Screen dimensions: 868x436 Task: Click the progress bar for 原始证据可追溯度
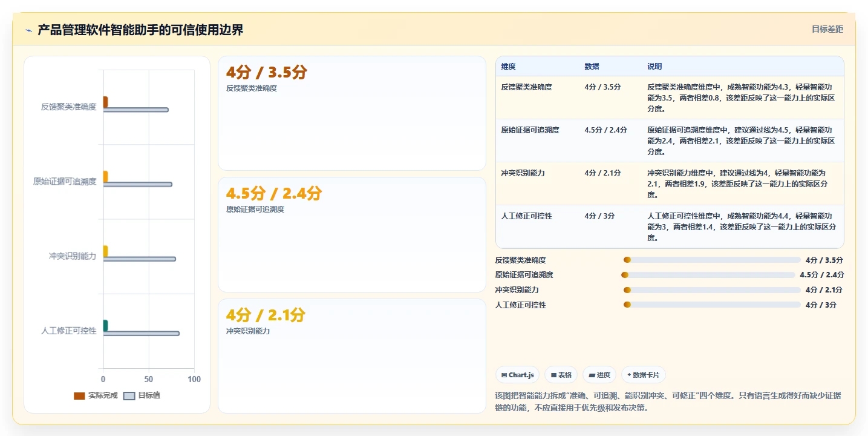click(x=708, y=275)
